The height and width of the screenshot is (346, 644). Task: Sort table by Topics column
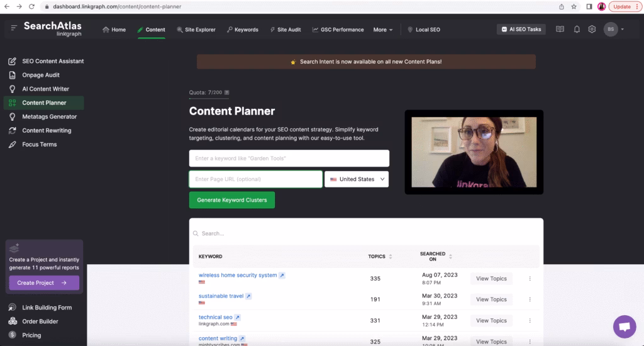[x=380, y=257]
